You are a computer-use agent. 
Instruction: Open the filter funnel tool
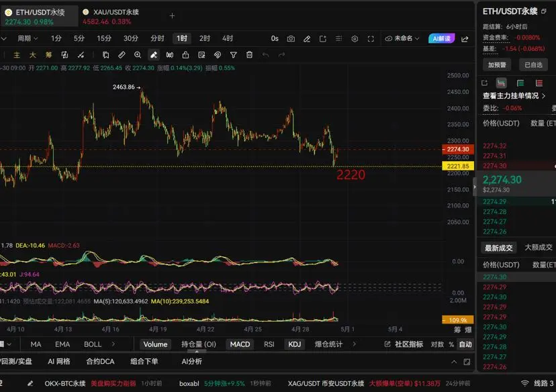click(233, 54)
